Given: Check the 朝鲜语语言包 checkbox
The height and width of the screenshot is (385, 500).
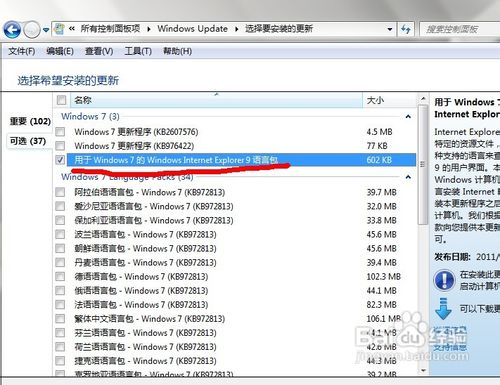Looking at the screenshot, I should click(60, 248).
